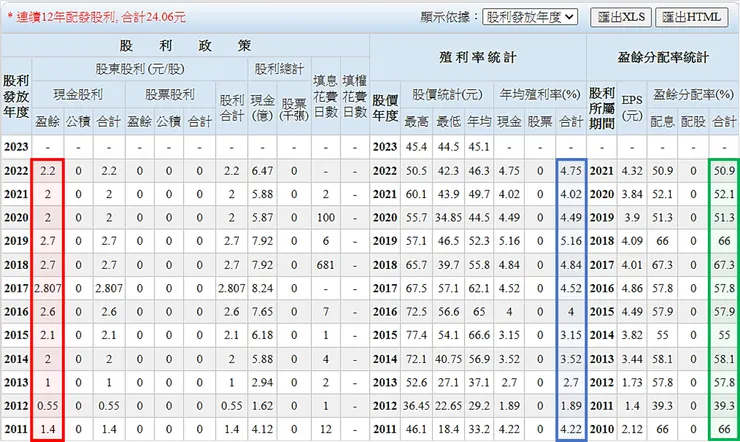Click 2023 in the 股價年度 column
This screenshot has height=442, width=740.
pos(385,147)
